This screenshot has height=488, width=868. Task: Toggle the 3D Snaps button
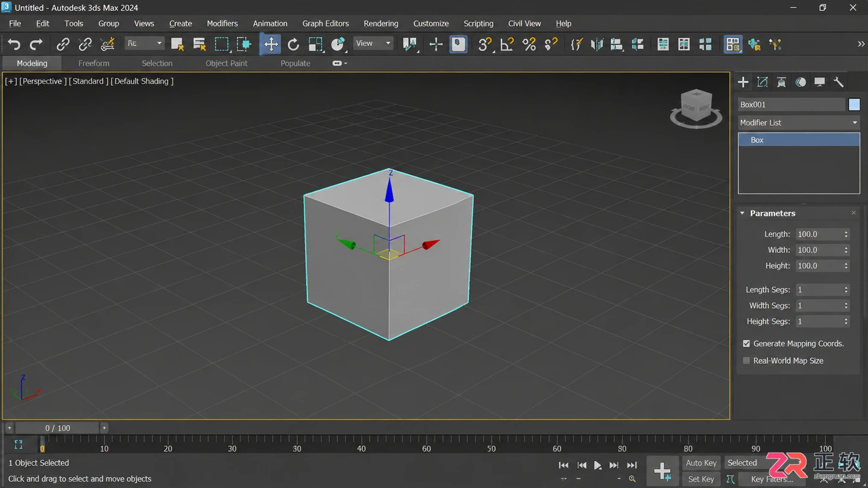point(485,44)
